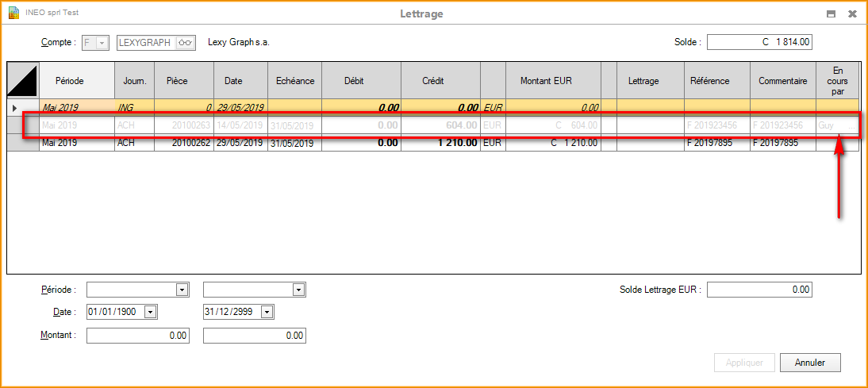Close the Lettrage window
Image resolution: width=868 pixels, height=388 pixels.
pos(852,14)
